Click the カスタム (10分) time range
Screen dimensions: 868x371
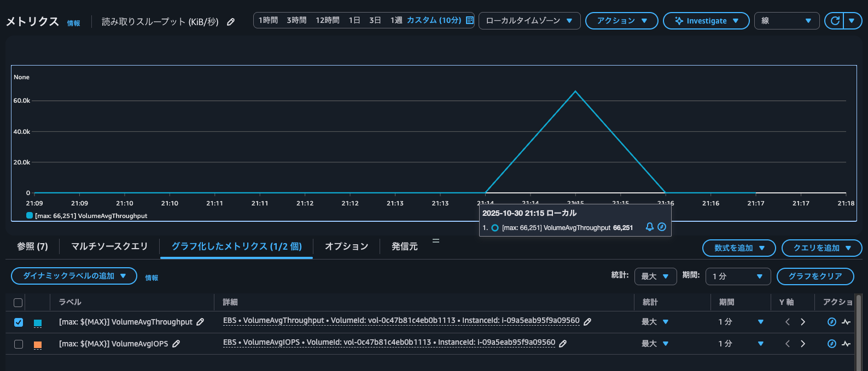click(x=434, y=20)
